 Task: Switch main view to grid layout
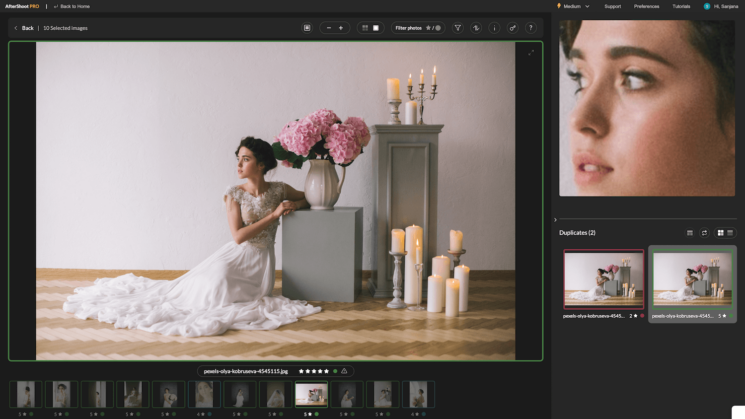(x=365, y=28)
